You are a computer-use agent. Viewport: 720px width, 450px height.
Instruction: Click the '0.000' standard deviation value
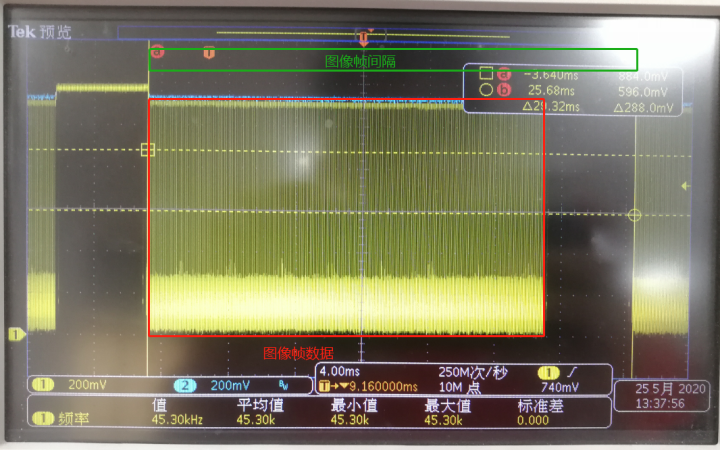(x=533, y=420)
